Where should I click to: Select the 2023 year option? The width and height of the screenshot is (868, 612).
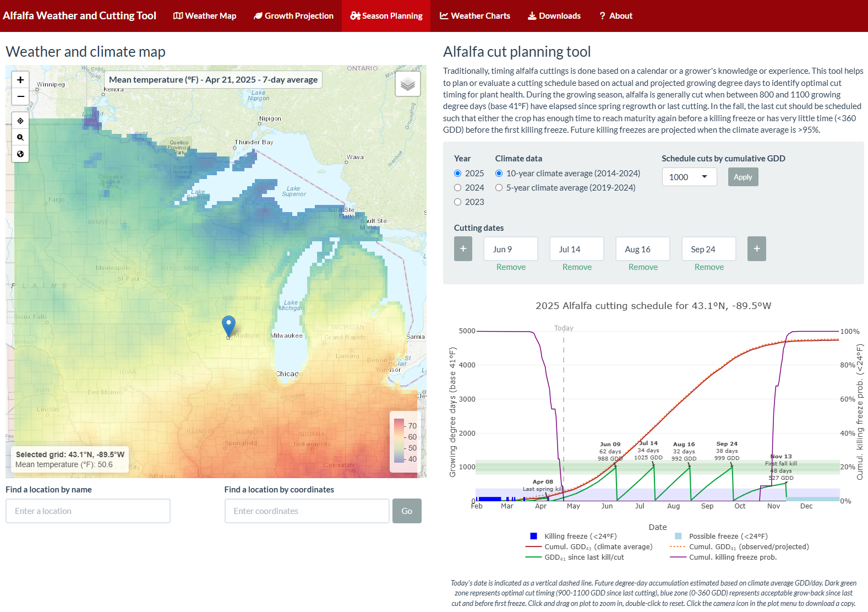[457, 202]
